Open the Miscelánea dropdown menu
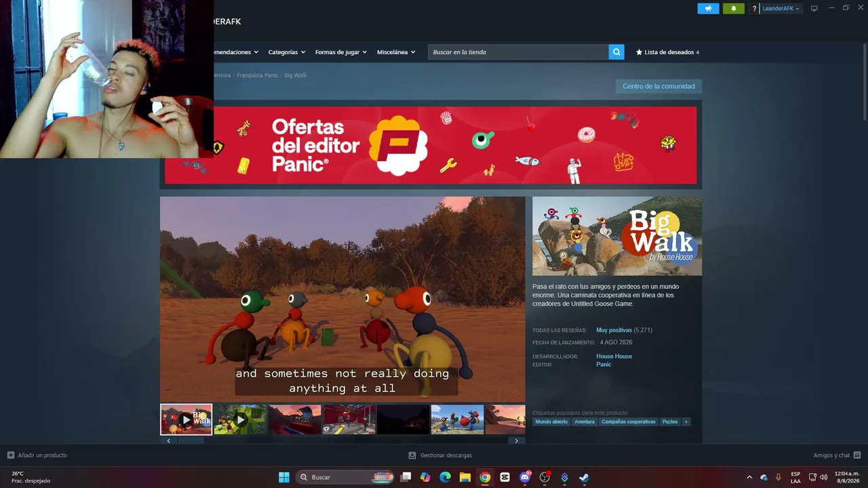 coord(396,52)
